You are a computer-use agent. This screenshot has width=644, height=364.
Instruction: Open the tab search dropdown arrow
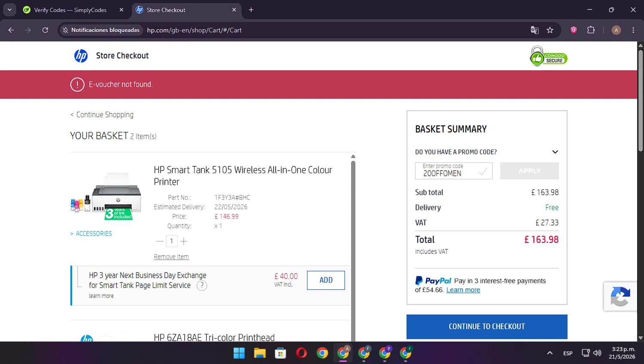[x=9, y=9]
